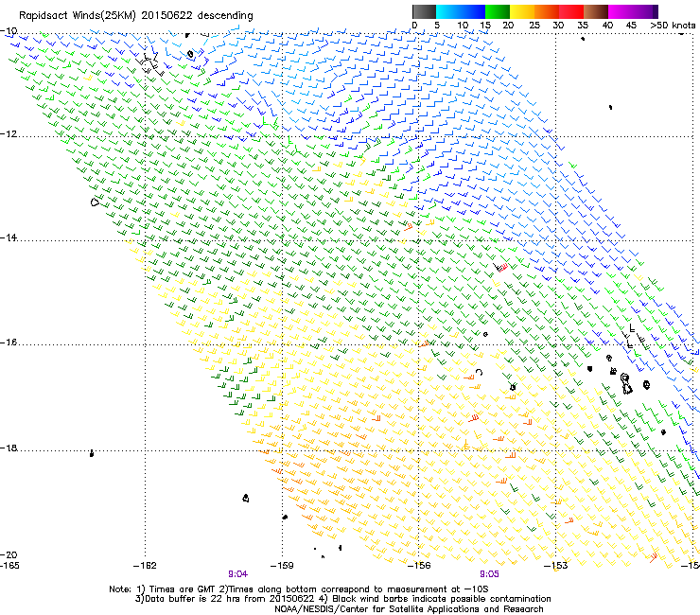This screenshot has width=700, height=615.
Task: Click the '-159' longitude axis label
Action: 282,566
